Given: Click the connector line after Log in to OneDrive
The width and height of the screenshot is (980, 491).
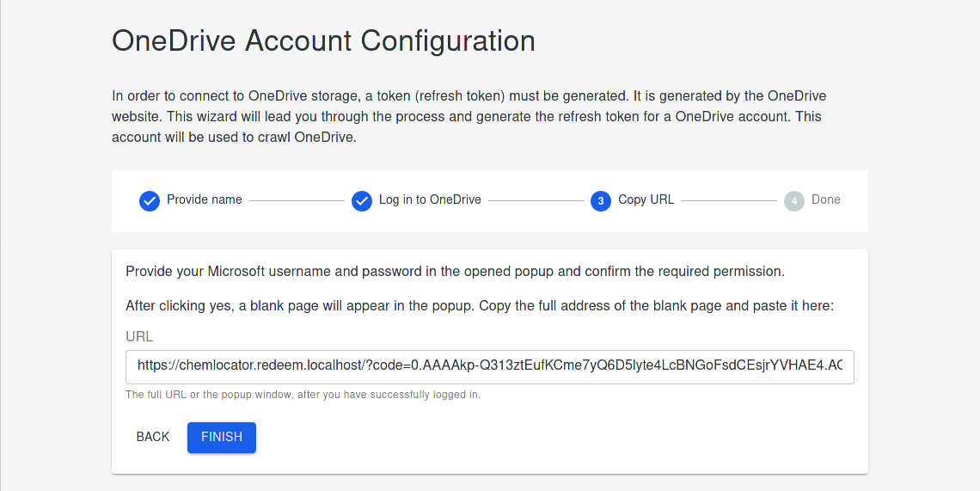Looking at the screenshot, I should [x=536, y=200].
